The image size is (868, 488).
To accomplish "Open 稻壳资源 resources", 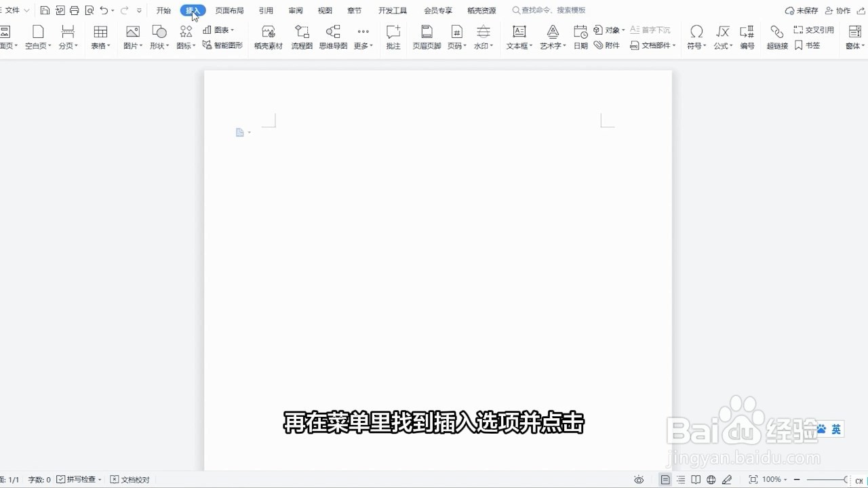I will point(481,10).
